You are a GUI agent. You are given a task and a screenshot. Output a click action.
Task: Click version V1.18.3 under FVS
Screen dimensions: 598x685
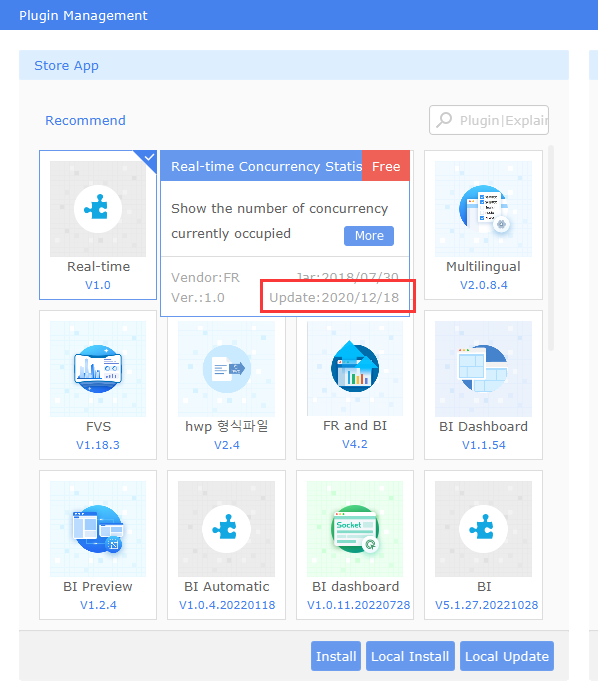point(98,445)
